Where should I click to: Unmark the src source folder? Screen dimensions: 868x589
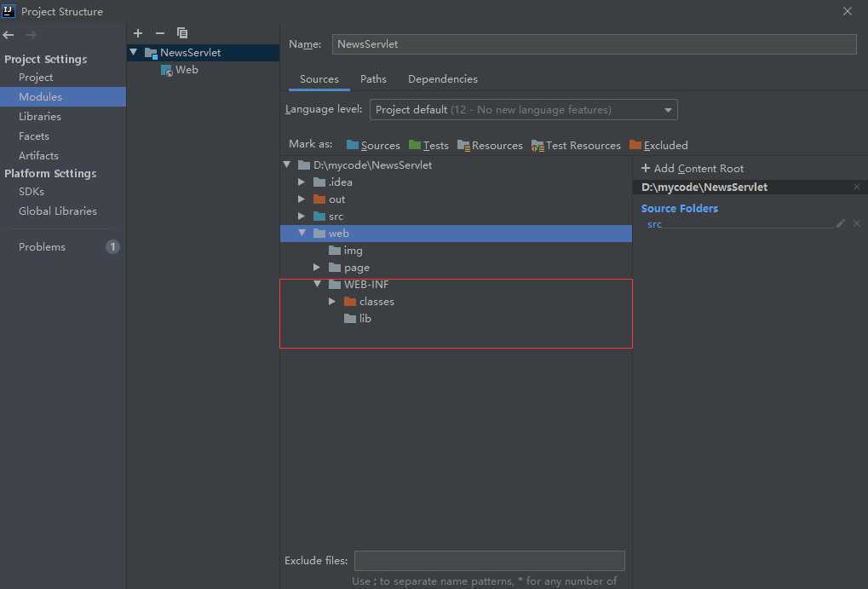[x=856, y=223]
